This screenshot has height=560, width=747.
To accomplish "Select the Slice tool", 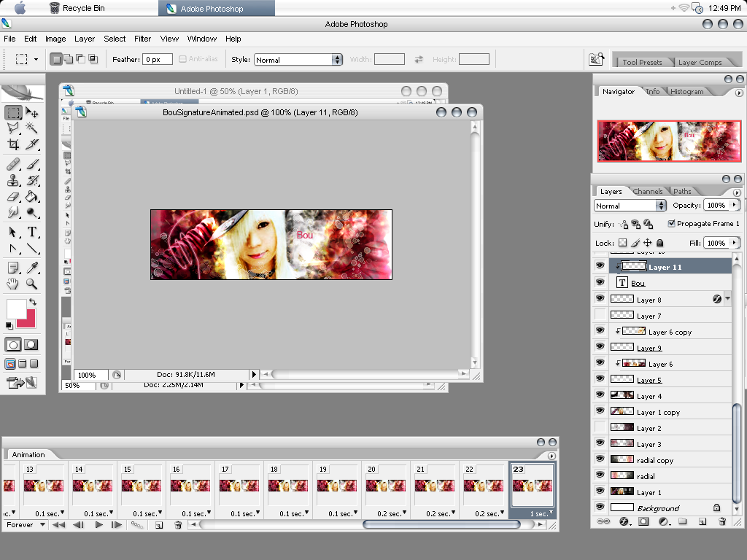I will coord(32,144).
